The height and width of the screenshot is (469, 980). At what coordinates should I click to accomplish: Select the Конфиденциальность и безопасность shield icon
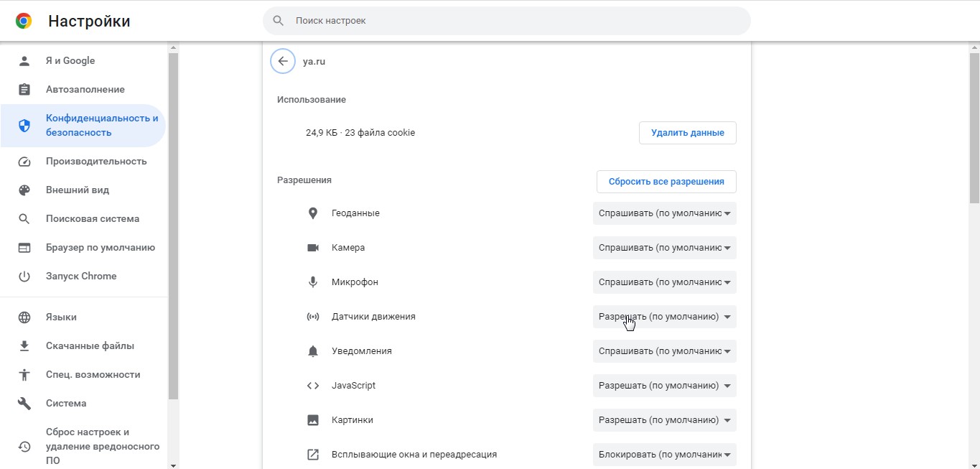point(24,125)
